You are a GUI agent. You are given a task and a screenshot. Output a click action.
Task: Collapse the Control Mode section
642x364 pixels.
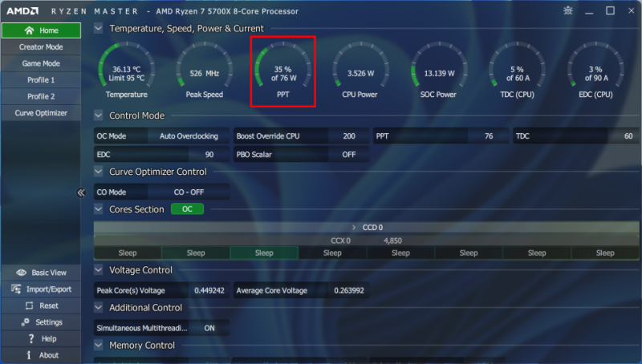point(99,115)
